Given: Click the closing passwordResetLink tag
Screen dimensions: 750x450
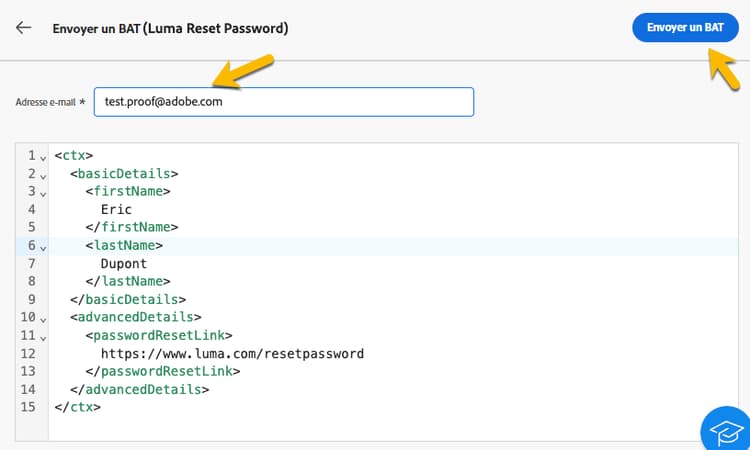Looking at the screenshot, I should (163, 372).
